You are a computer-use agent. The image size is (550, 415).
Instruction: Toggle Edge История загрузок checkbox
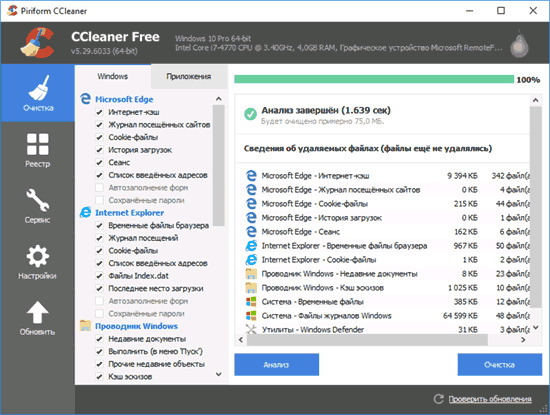point(99,150)
